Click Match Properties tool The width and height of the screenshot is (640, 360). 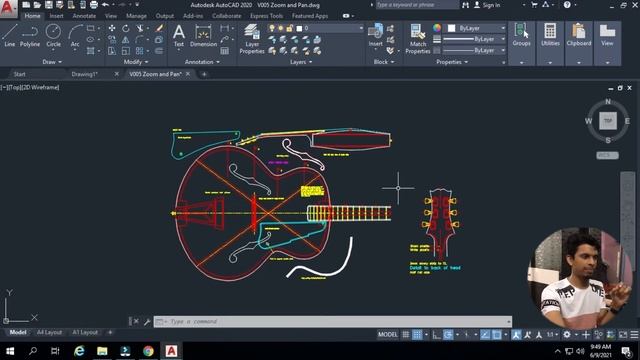pos(418,39)
